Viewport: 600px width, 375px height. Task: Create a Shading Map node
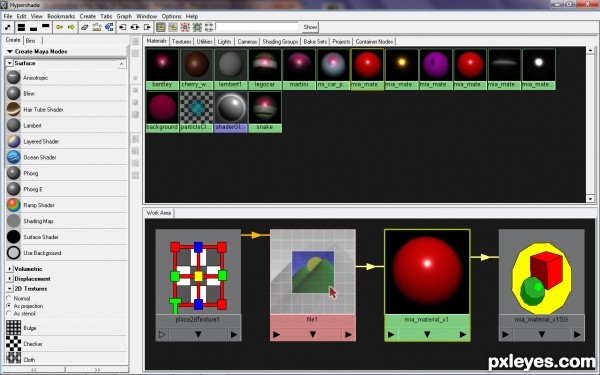[x=66, y=221]
